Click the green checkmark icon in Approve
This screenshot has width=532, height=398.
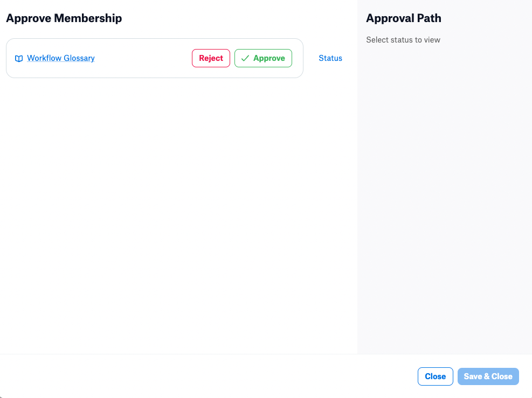(245, 58)
